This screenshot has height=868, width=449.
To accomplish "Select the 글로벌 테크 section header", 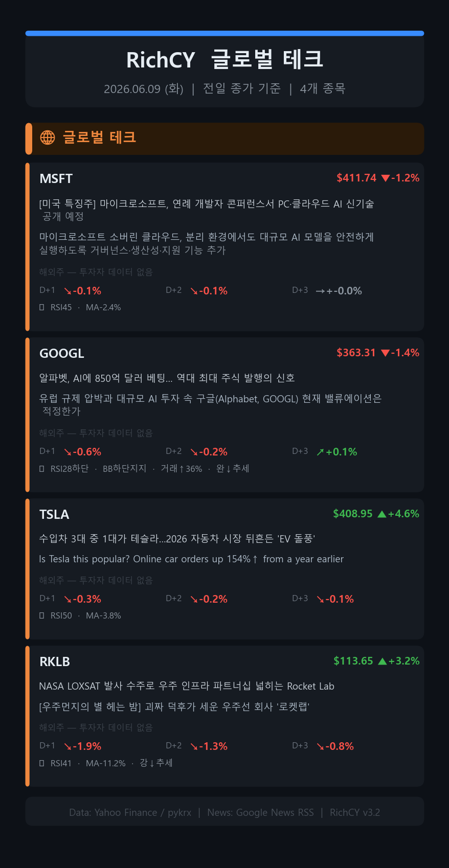I will (224, 139).
